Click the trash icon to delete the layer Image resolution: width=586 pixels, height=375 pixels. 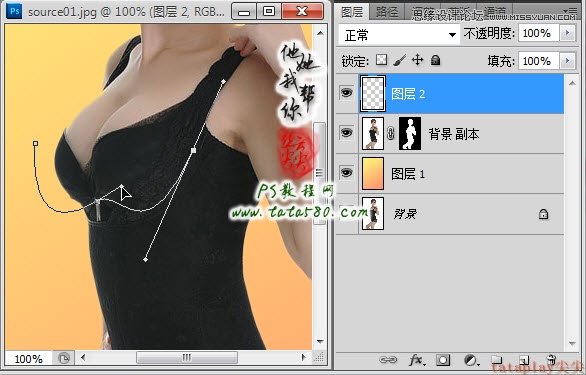click(x=551, y=359)
